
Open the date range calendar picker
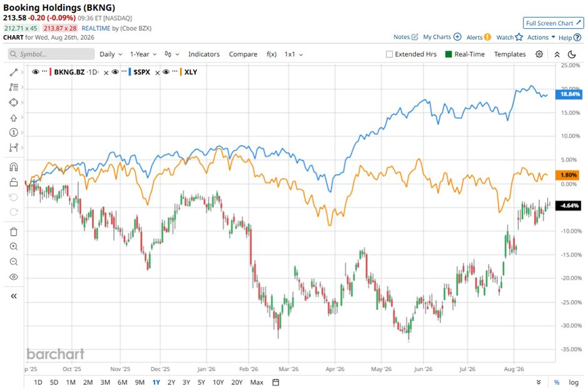pyautogui.click(x=276, y=382)
